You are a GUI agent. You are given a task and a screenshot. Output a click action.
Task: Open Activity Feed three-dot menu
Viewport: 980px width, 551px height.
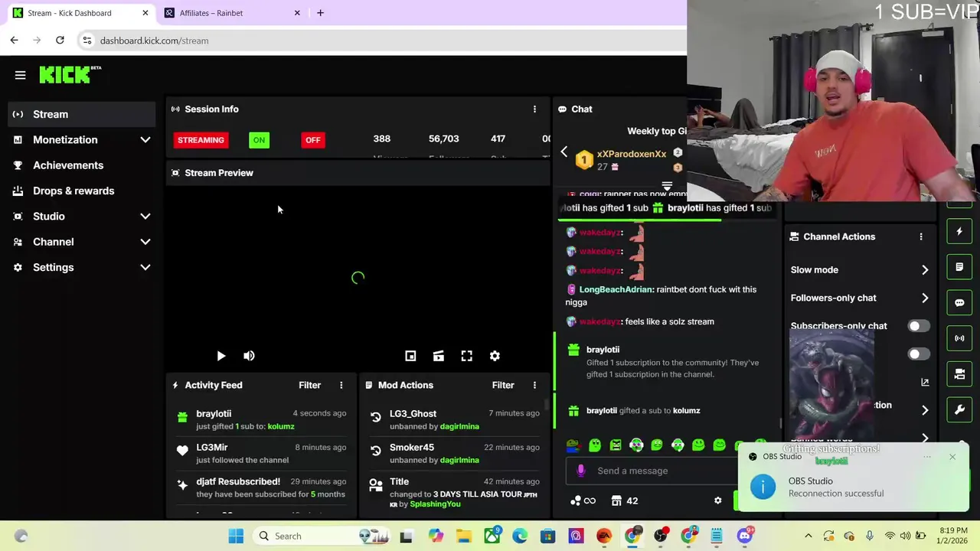(341, 385)
